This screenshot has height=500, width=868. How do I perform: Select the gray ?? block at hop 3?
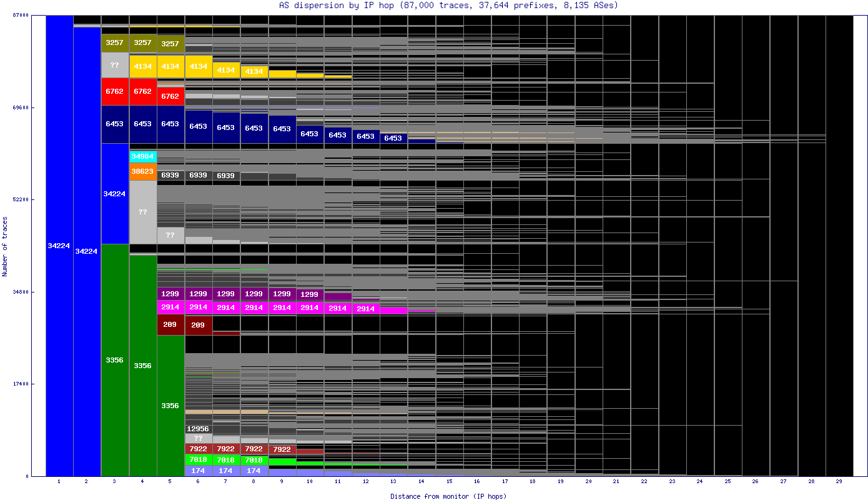tap(115, 65)
